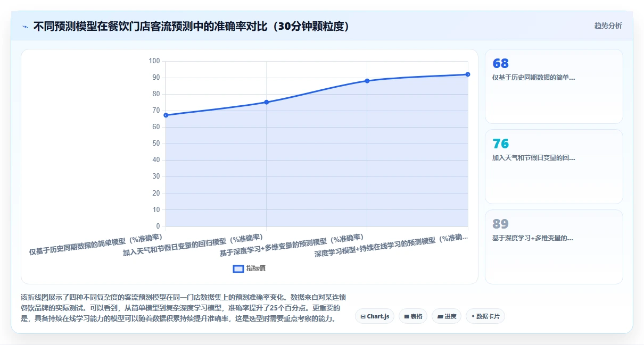
Task: Click the y-axis value 0
Action: coord(158,226)
